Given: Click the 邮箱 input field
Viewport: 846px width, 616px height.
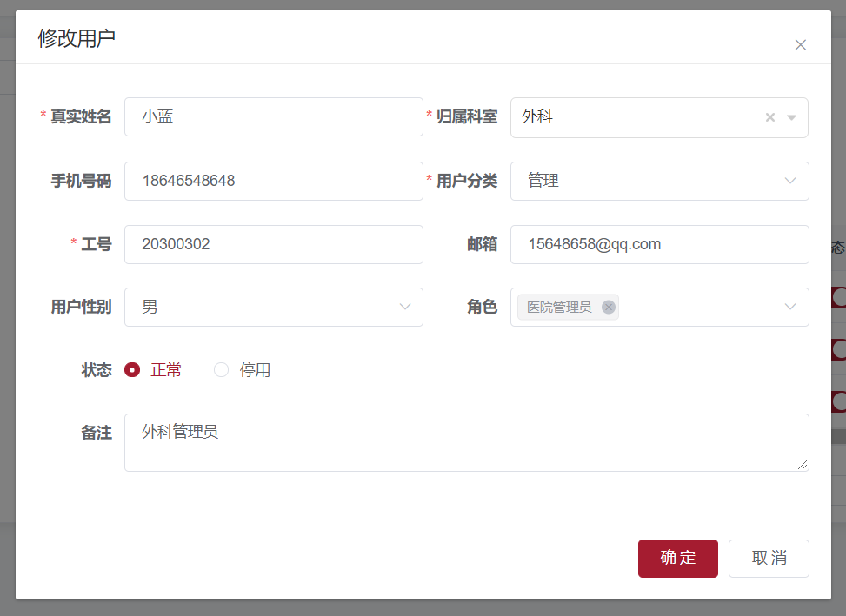Looking at the screenshot, I should tap(659, 245).
